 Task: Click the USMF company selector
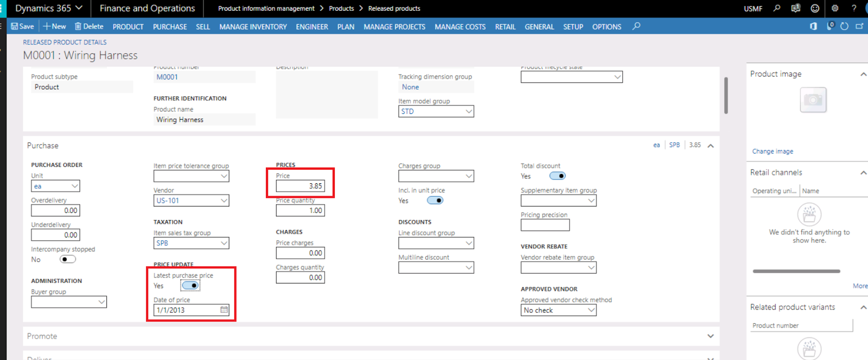point(753,9)
